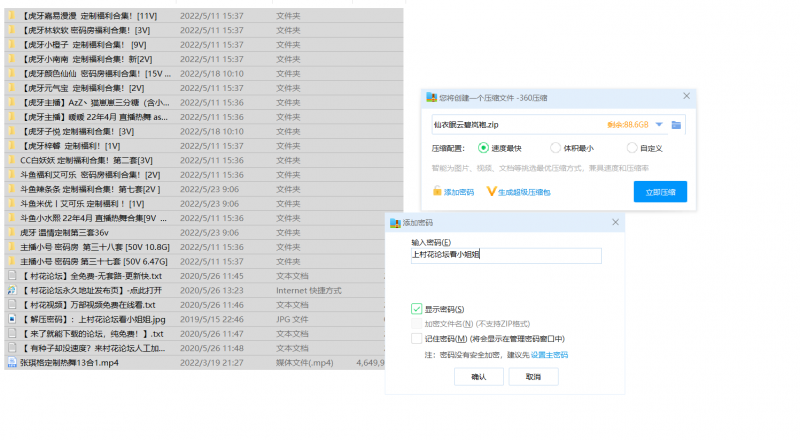The image size is (800, 440).
Task: Click the folder icon of 虎牙小橙子
Action: [12, 44]
